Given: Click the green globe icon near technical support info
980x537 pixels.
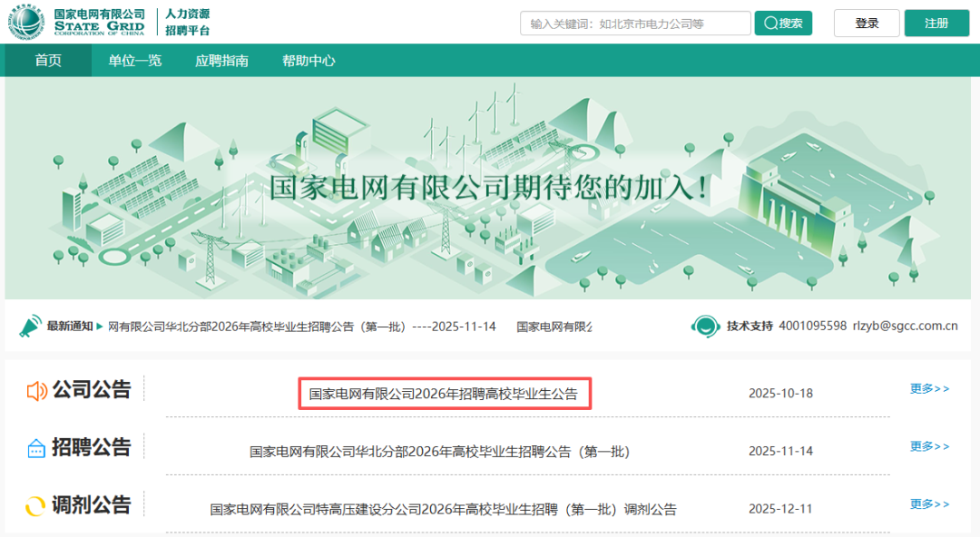Looking at the screenshot, I should pos(706,327).
